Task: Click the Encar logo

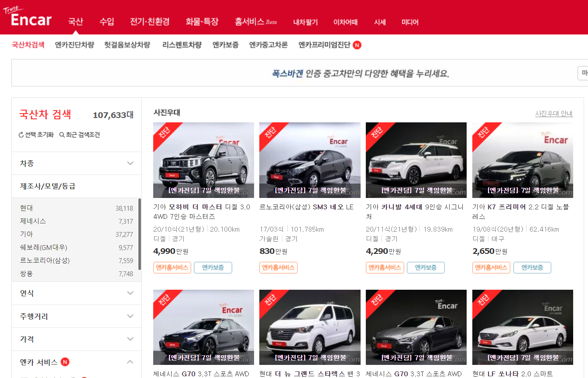Action: [28, 17]
